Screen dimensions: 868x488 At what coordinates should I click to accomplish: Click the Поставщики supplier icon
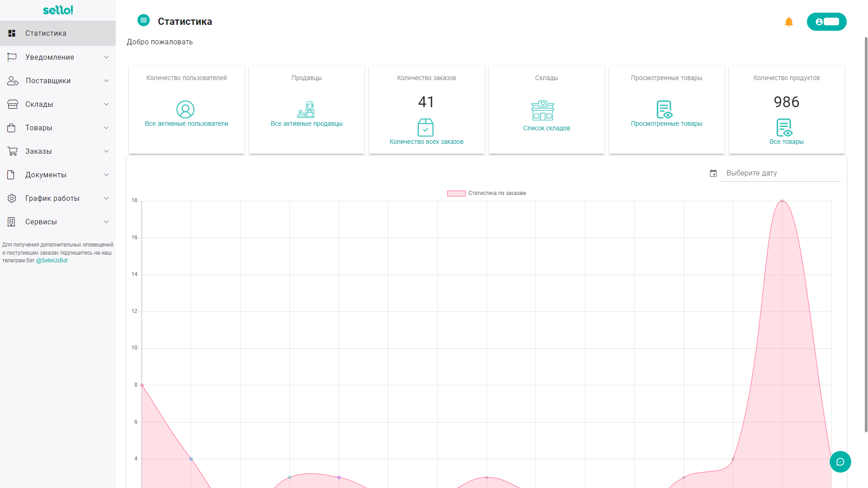coord(13,81)
